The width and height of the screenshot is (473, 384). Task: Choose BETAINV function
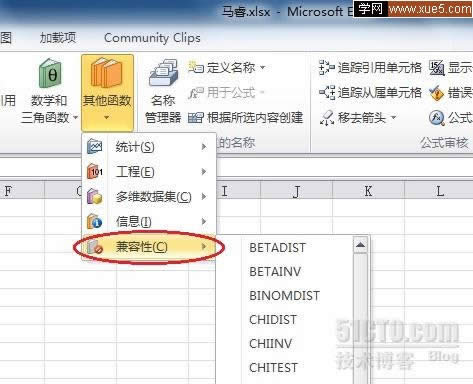coord(275,272)
